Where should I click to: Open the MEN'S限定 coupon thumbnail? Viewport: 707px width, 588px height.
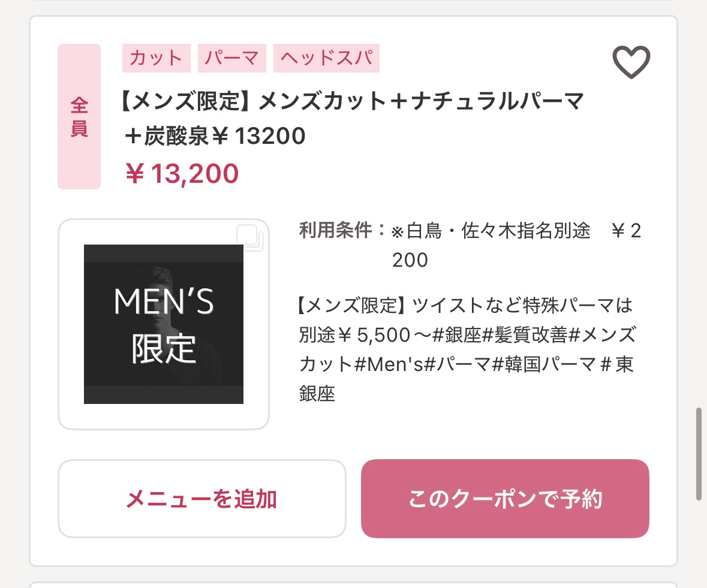(x=164, y=324)
